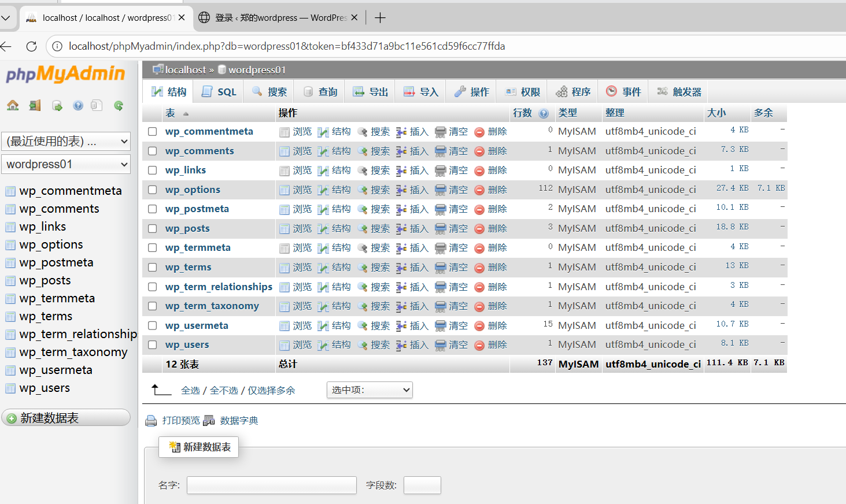Check the wp_users row checkbox
The height and width of the screenshot is (504, 846).
(x=153, y=345)
